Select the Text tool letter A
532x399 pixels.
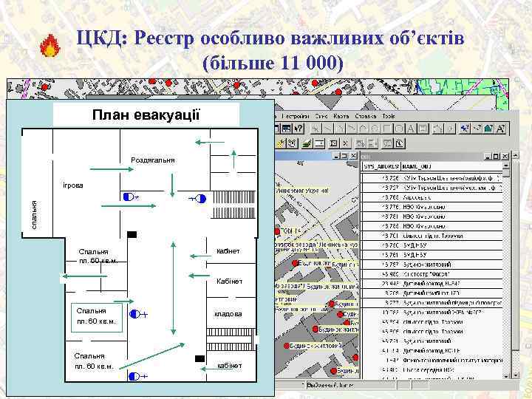point(411,129)
